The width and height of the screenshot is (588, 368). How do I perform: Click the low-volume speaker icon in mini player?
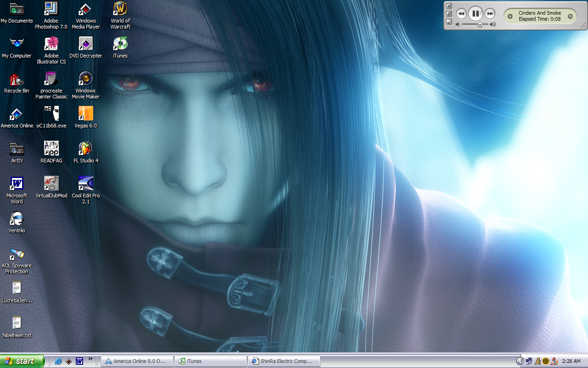click(x=458, y=24)
